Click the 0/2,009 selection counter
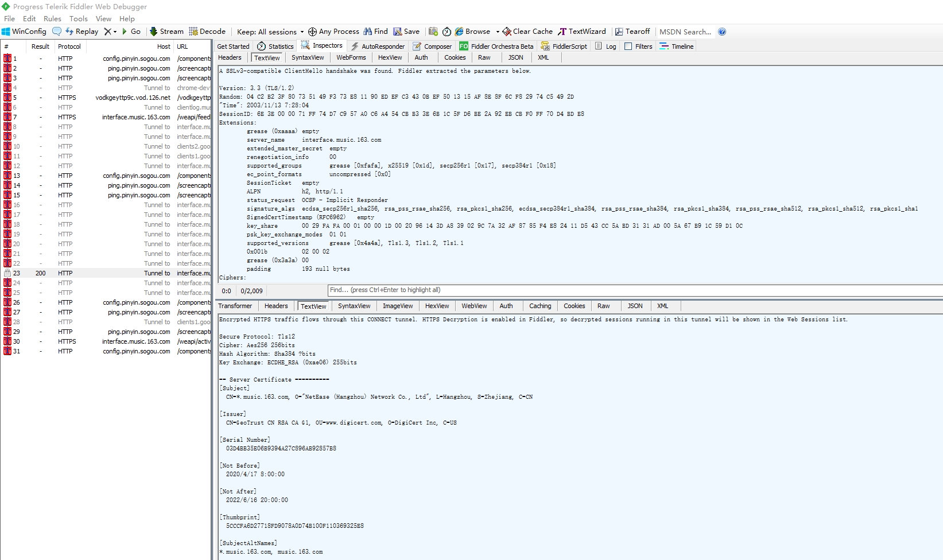The height and width of the screenshot is (560, 943). pyautogui.click(x=251, y=291)
